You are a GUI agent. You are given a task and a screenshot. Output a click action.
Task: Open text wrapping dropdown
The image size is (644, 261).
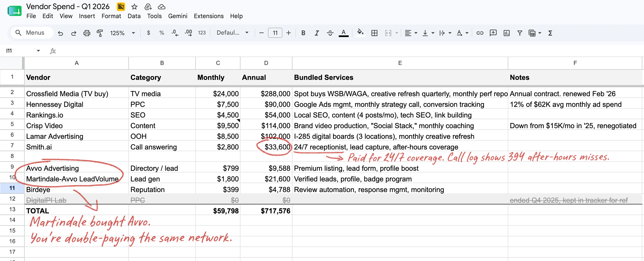pos(445,33)
